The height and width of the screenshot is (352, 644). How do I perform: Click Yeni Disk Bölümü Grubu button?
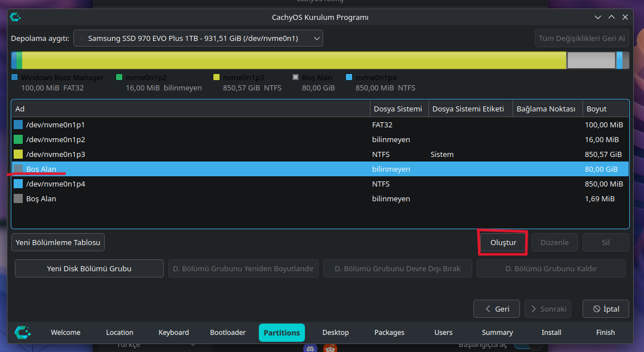click(89, 268)
